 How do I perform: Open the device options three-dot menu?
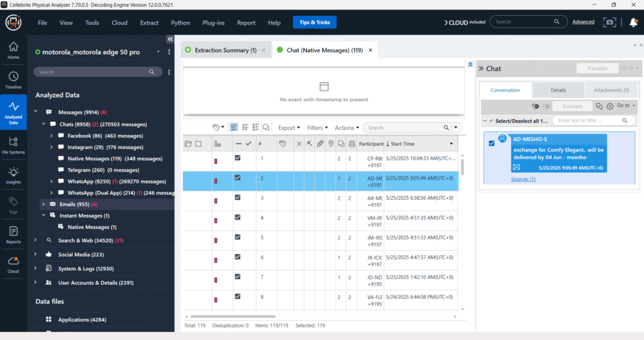tap(169, 52)
